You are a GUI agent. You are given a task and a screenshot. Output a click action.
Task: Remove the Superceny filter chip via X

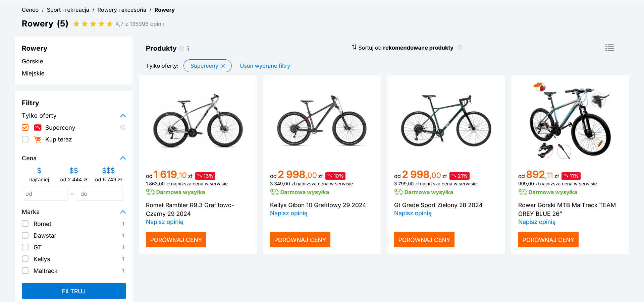click(223, 66)
